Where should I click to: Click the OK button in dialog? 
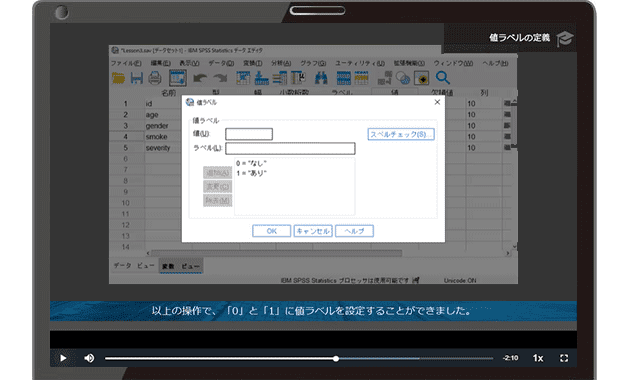coord(272,231)
